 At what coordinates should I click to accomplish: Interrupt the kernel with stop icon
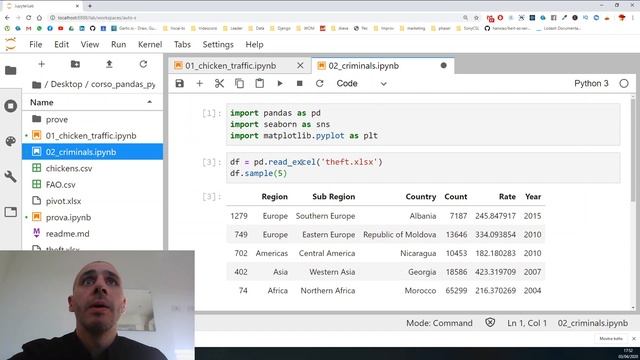tap(300, 83)
